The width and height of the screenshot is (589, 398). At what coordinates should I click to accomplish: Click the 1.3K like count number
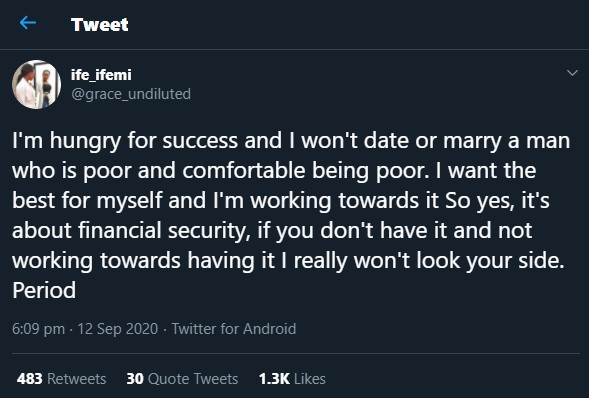pyautogui.click(x=274, y=378)
